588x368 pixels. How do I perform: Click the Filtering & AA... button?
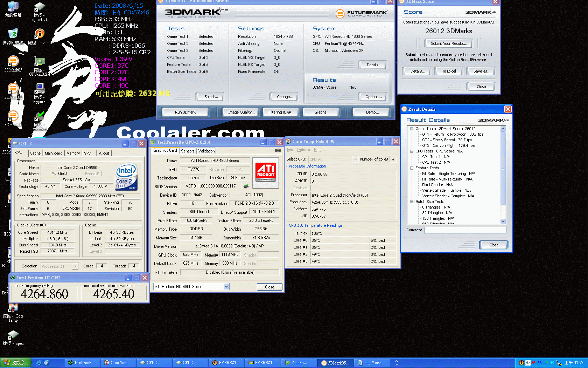point(281,112)
